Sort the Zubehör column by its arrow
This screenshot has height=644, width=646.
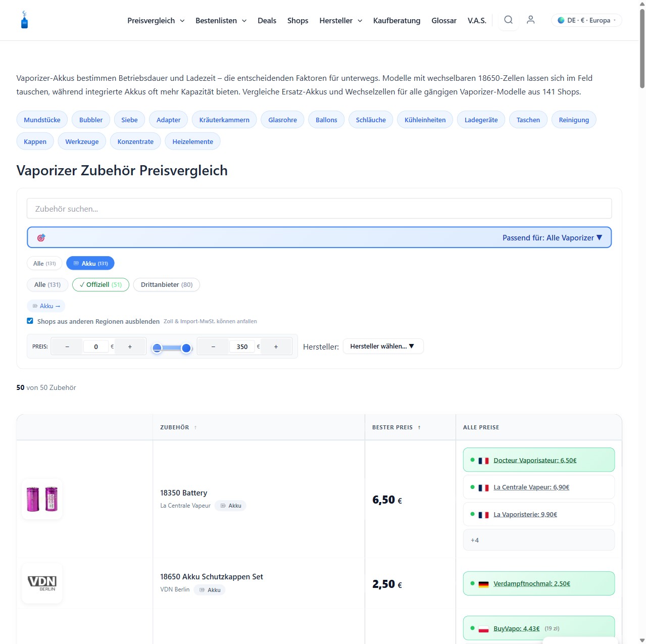pos(195,428)
